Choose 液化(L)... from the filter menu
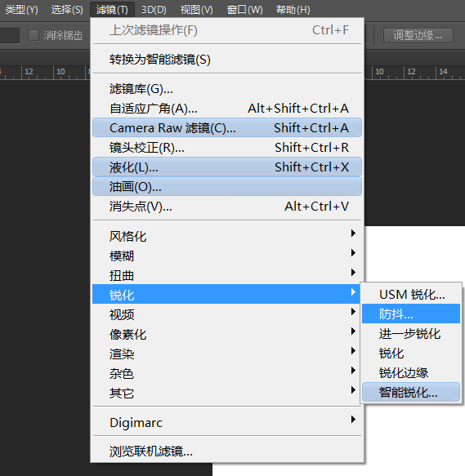 click(227, 167)
